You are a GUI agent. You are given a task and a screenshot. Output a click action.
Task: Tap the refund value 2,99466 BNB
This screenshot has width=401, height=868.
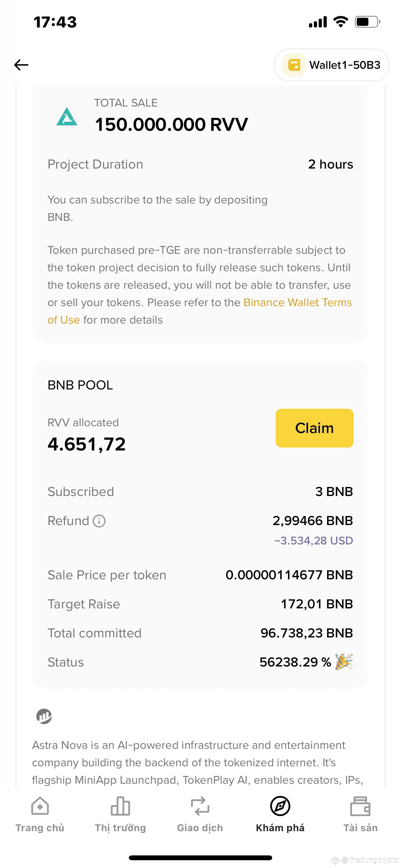(313, 521)
